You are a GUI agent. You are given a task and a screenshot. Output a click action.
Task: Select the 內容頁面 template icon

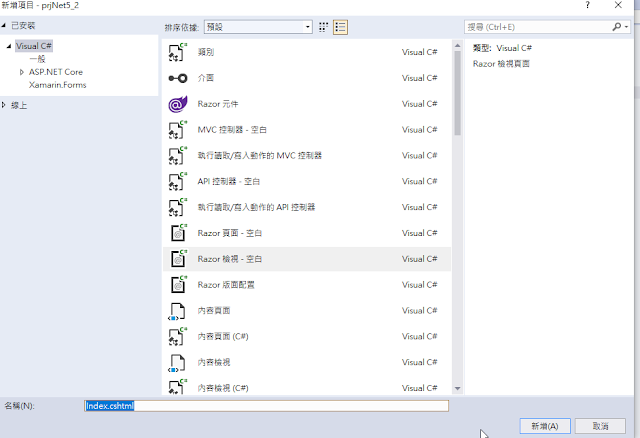[x=178, y=311]
